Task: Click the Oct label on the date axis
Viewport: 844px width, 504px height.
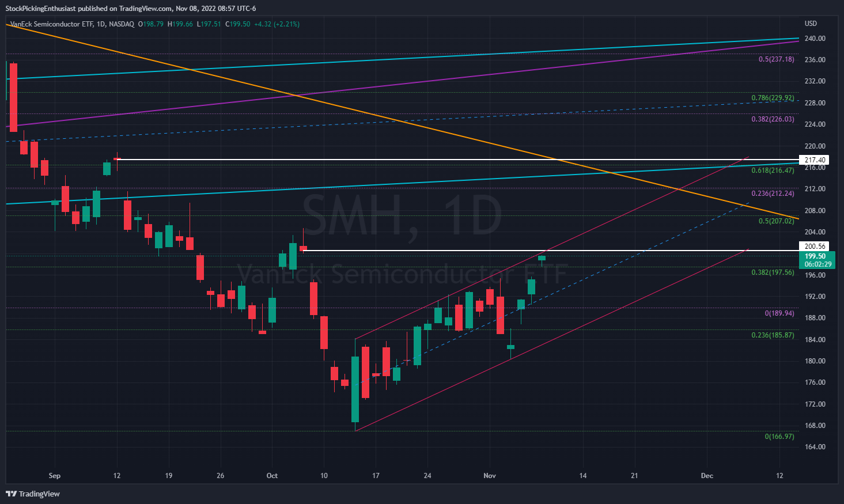Action: (x=272, y=476)
